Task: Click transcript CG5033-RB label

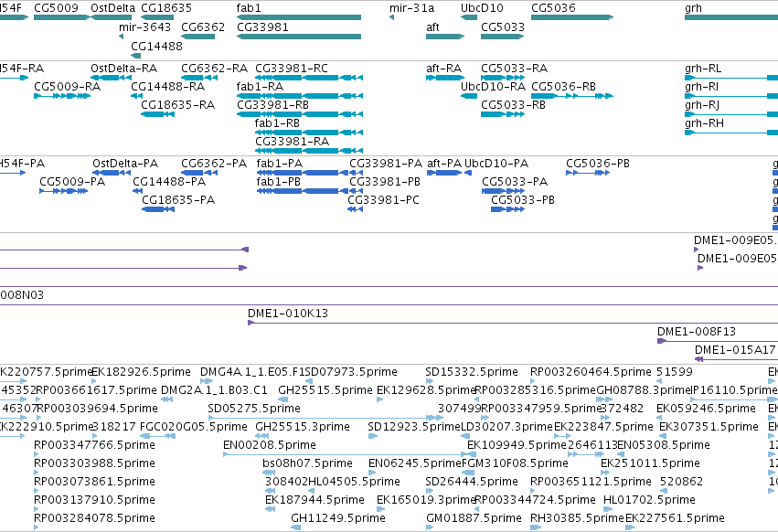Action: (x=513, y=105)
